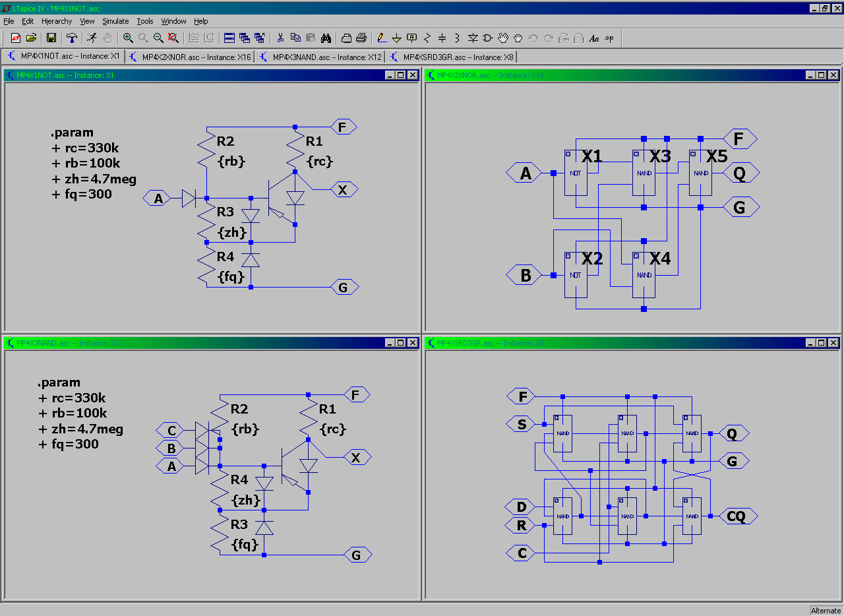Run the simulation with the Run icon
Viewport: 844px width, 616px height.
[92, 38]
